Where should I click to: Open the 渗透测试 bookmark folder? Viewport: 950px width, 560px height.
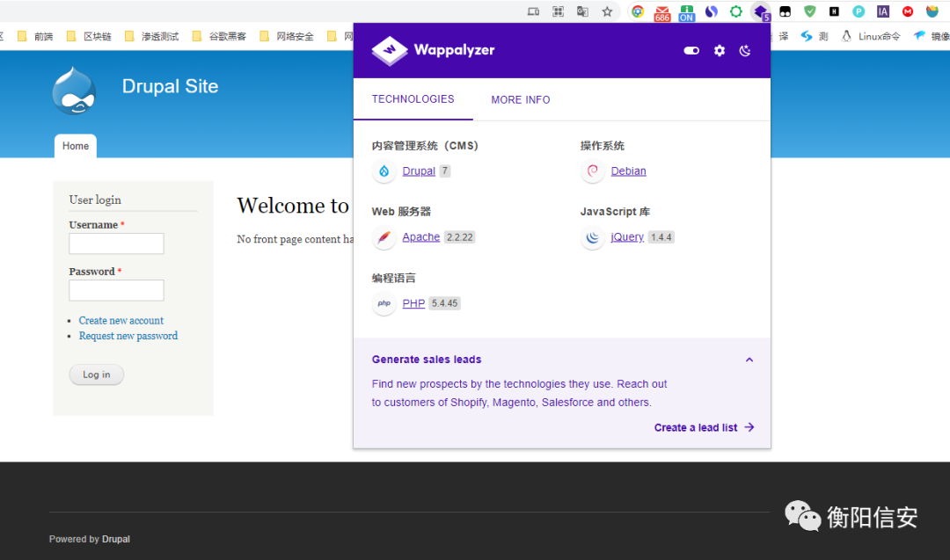click(151, 36)
